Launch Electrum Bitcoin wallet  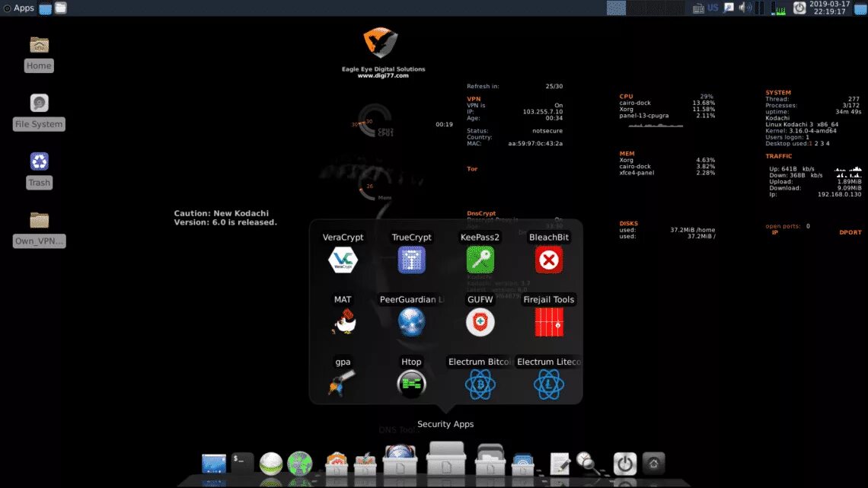(x=480, y=384)
